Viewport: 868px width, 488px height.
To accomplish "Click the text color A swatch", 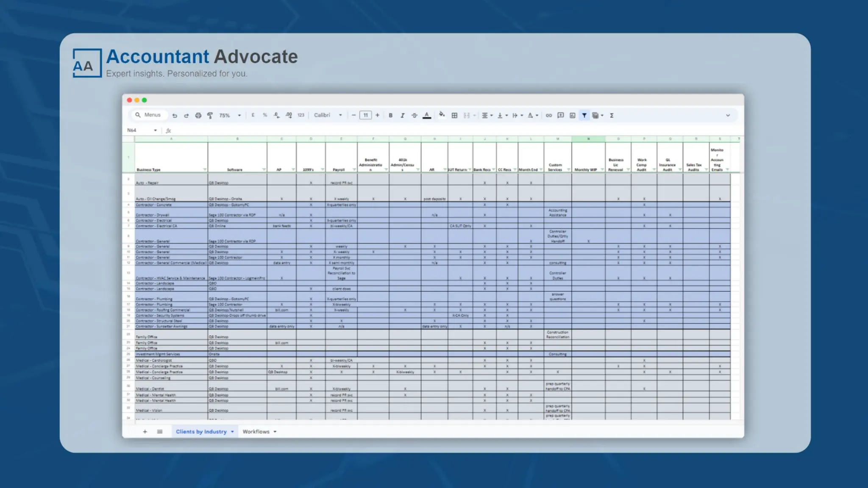I will [427, 115].
